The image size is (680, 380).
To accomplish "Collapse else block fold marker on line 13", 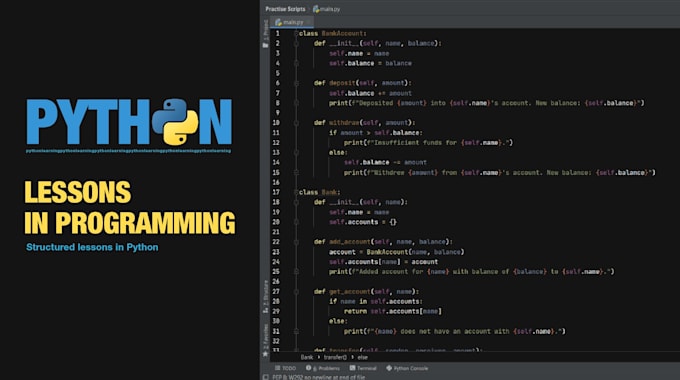I will (296, 153).
